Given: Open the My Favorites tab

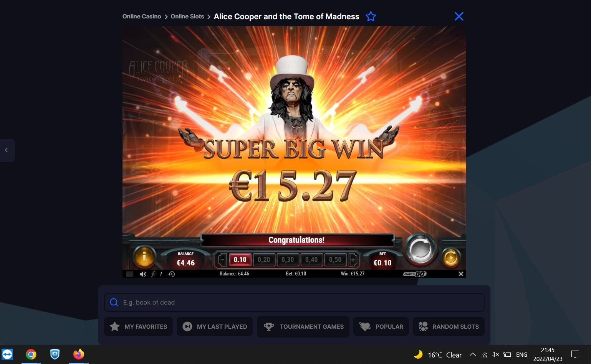Looking at the screenshot, I should (138, 326).
